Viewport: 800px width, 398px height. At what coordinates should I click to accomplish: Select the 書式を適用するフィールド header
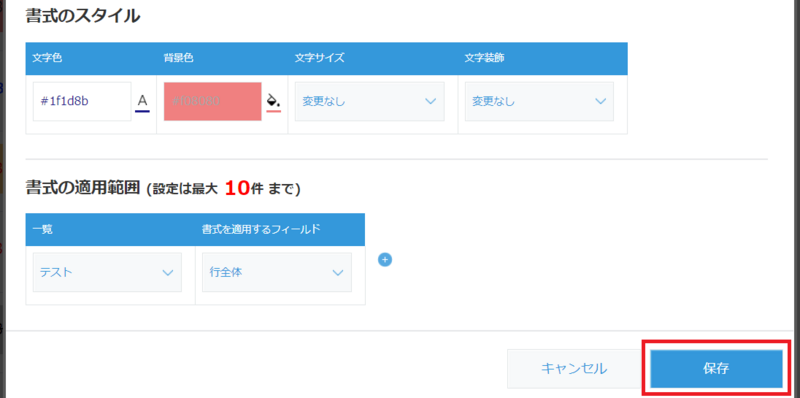[261, 230]
